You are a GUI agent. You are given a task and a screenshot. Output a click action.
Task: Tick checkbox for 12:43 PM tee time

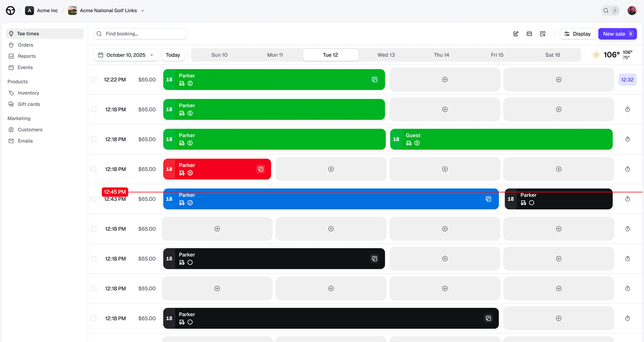94,199
